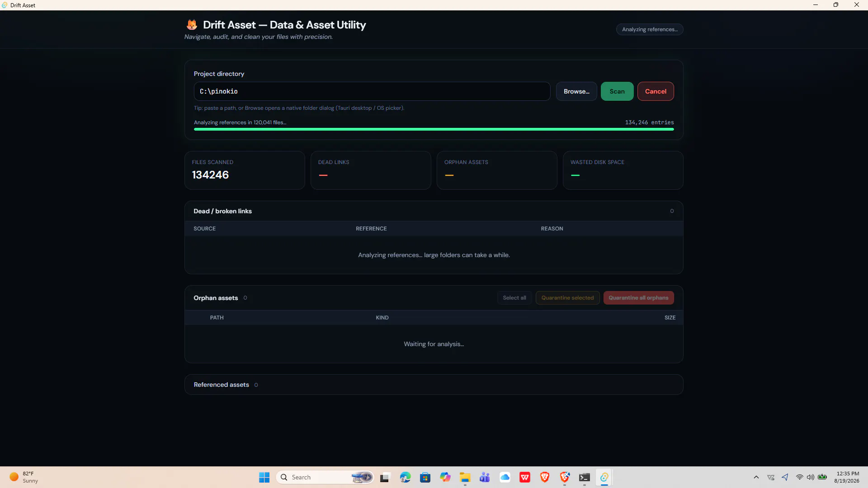The width and height of the screenshot is (868, 488).
Task: Focus the Project directory path field
Action: [372, 91]
